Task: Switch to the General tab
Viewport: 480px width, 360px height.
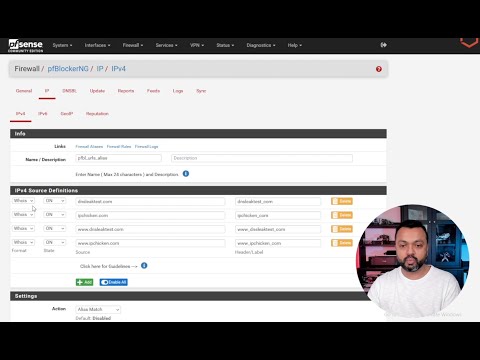Action: [x=24, y=91]
